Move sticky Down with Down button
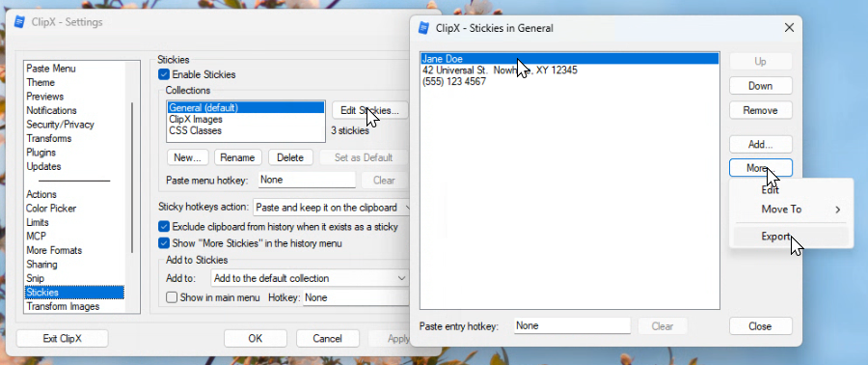This screenshot has height=365, width=868. pyautogui.click(x=761, y=86)
